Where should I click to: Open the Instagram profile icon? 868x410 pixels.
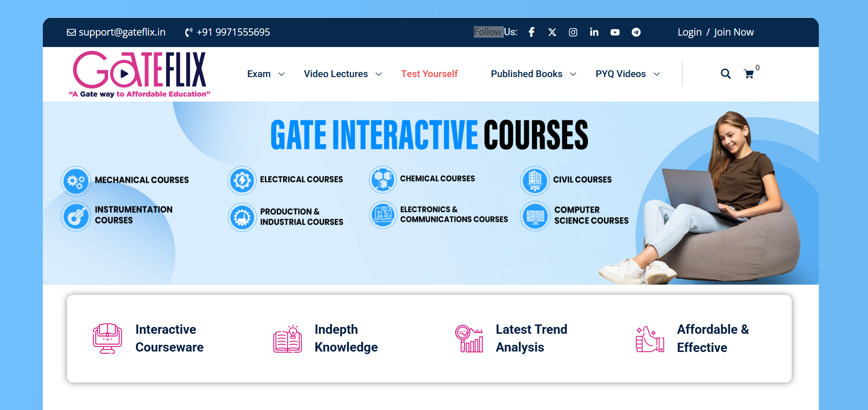tap(573, 32)
